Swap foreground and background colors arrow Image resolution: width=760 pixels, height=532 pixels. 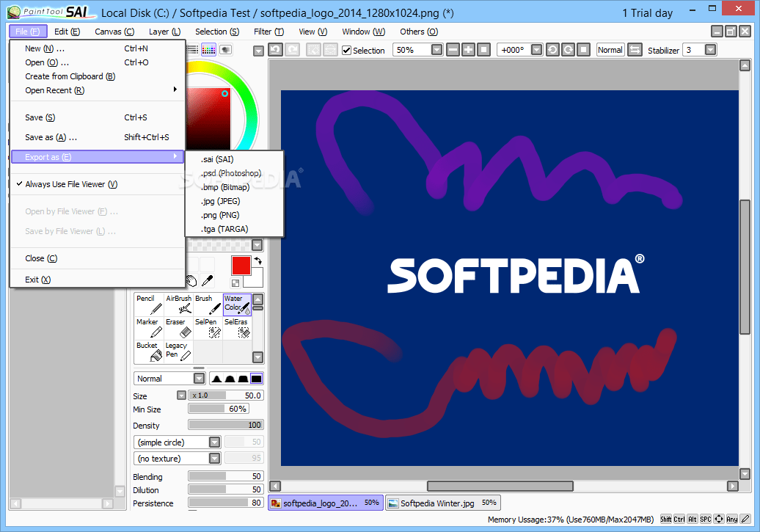[258, 261]
